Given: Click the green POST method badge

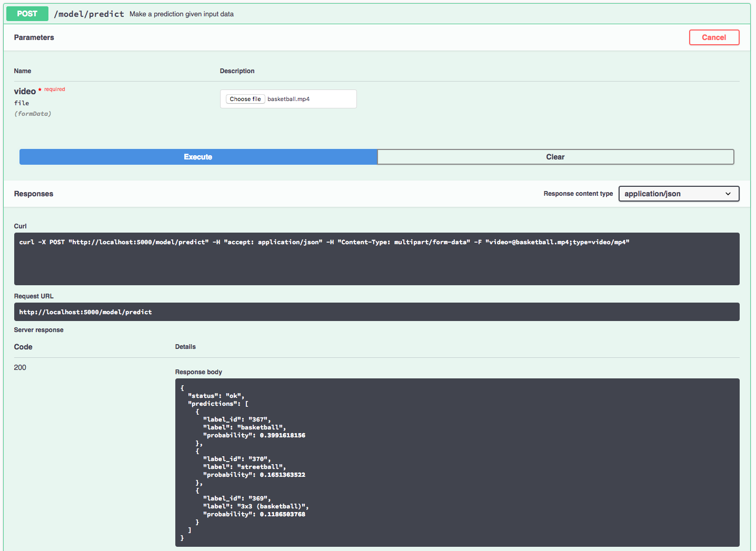Looking at the screenshot, I should pyautogui.click(x=27, y=14).
